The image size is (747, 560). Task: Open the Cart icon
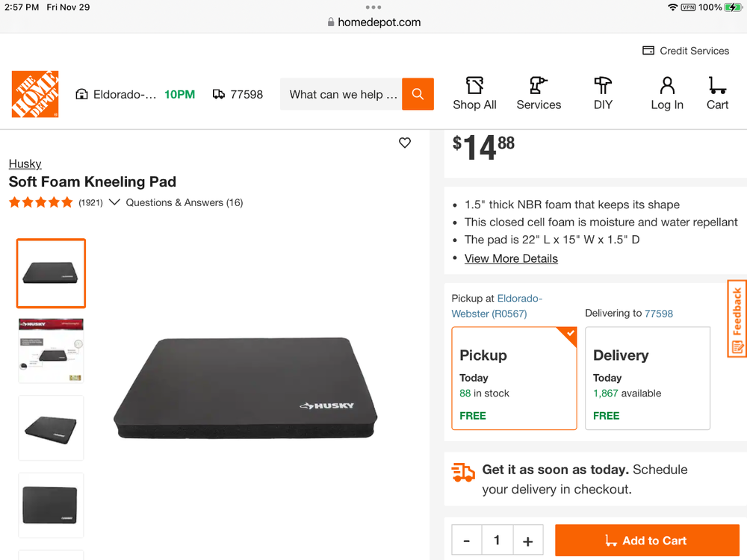tap(717, 94)
